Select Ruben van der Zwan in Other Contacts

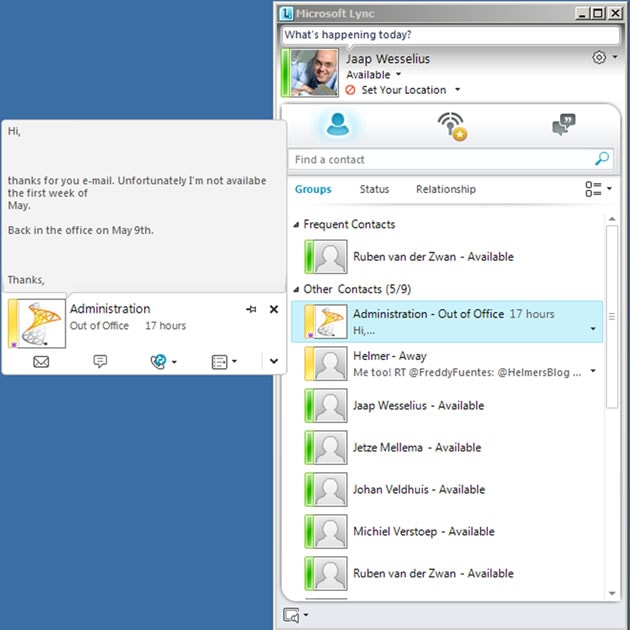pos(446,573)
